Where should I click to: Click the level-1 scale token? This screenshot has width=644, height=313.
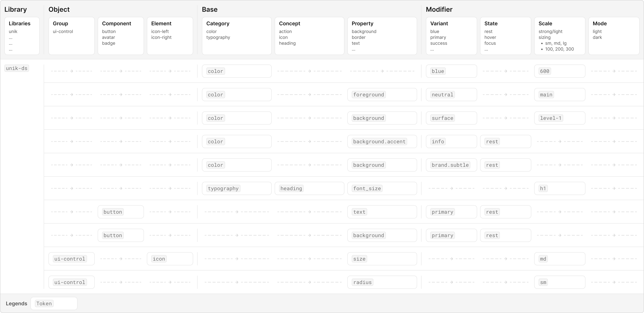551,118
